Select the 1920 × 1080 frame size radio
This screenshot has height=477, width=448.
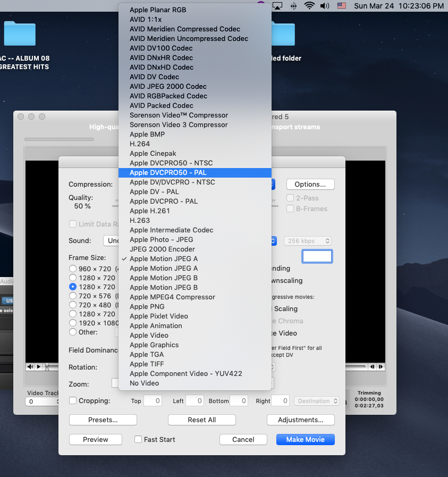[73, 323]
